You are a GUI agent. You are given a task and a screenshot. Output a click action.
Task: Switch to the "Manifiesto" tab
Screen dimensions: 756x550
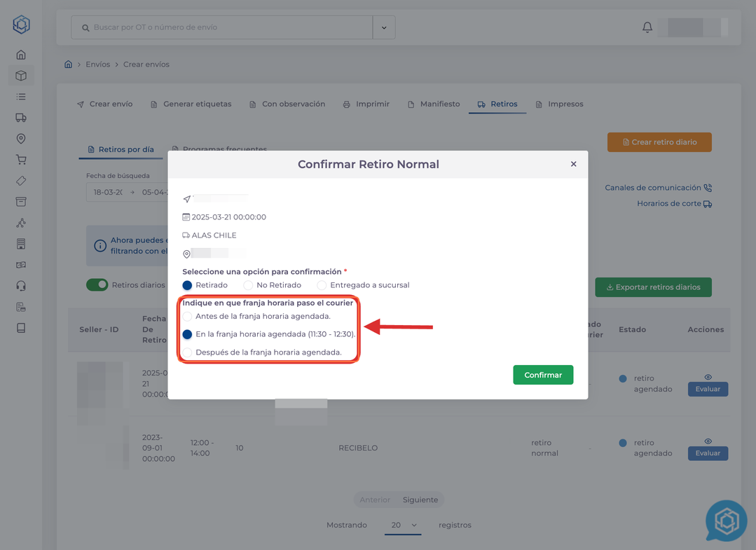(x=434, y=104)
